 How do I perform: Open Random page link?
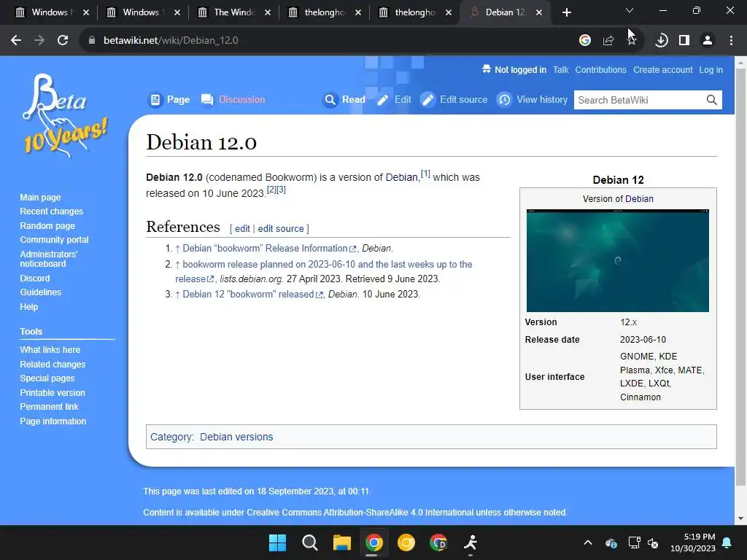point(47,226)
